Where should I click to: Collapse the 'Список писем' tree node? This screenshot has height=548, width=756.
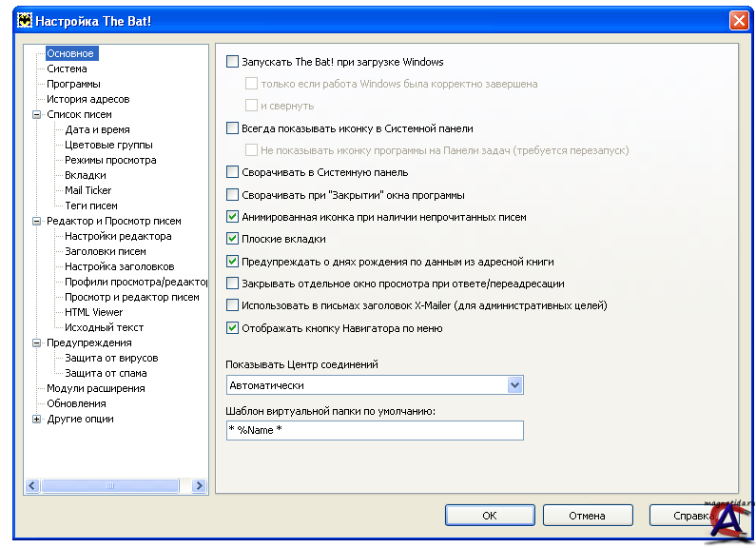[x=37, y=114]
